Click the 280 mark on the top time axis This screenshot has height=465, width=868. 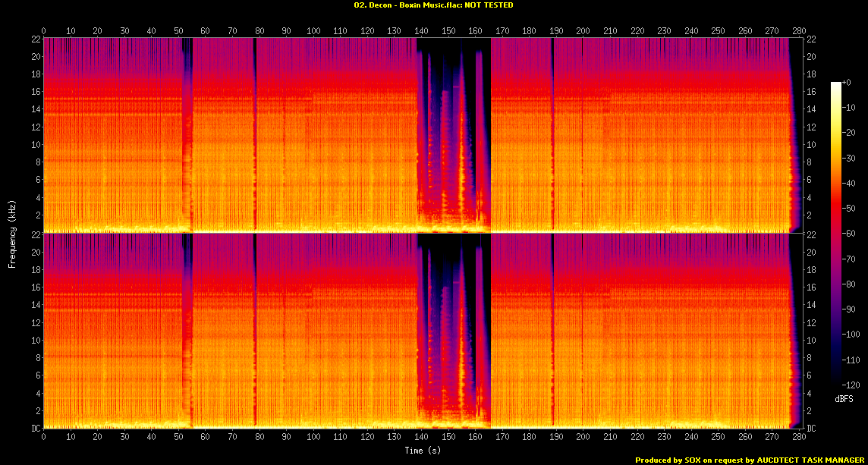798,31
